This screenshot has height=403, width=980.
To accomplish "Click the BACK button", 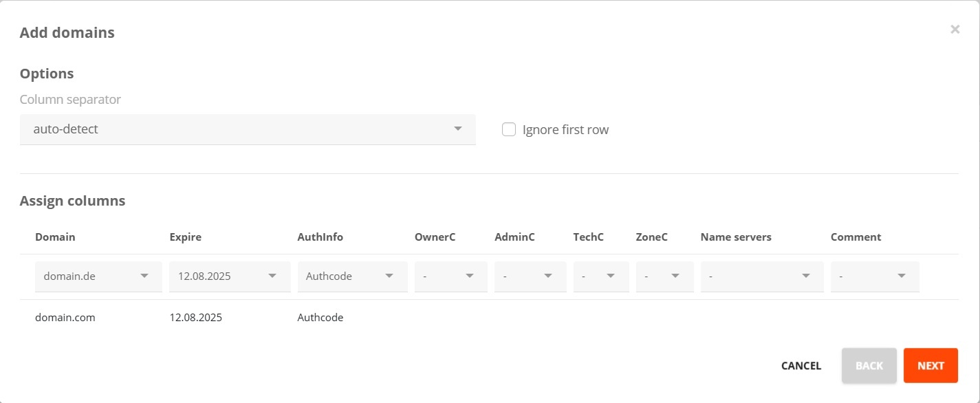I will (x=869, y=365).
